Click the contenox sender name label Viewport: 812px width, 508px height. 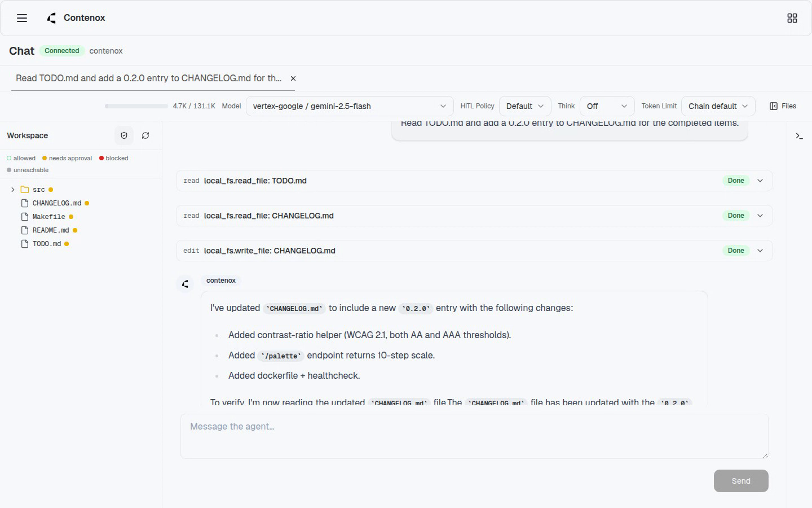(x=221, y=281)
